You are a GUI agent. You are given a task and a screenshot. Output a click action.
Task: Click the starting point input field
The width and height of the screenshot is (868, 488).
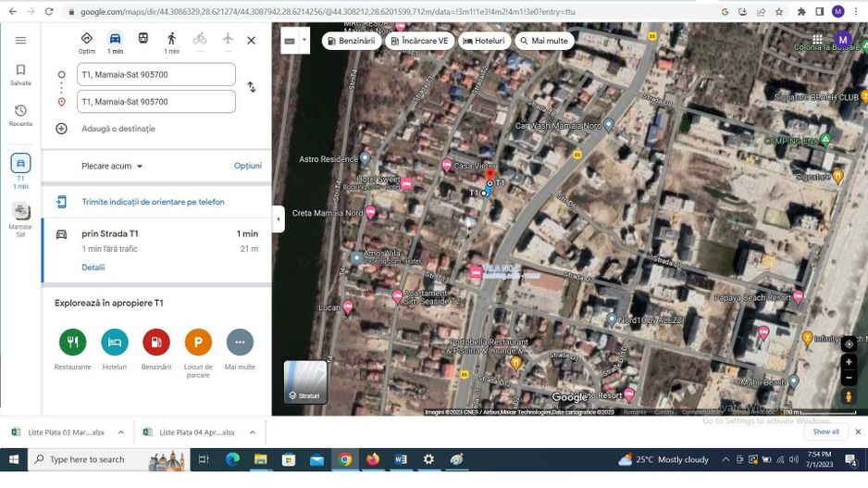coord(155,75)
